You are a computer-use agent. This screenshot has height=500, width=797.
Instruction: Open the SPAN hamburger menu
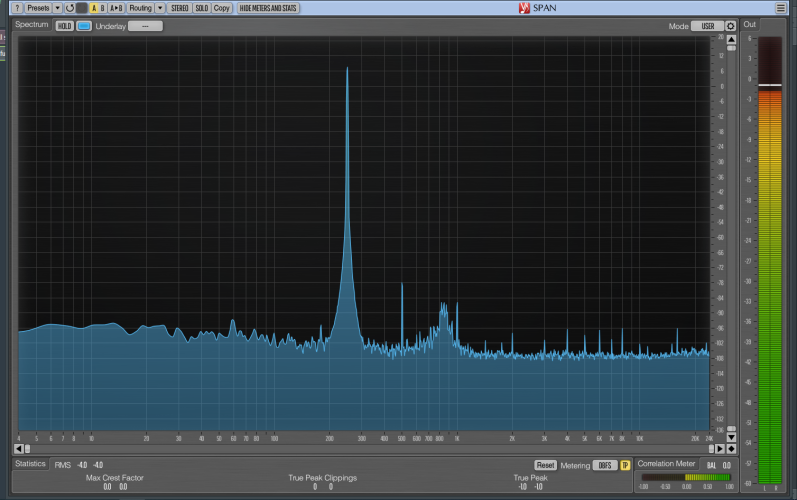tap(781, 8)
